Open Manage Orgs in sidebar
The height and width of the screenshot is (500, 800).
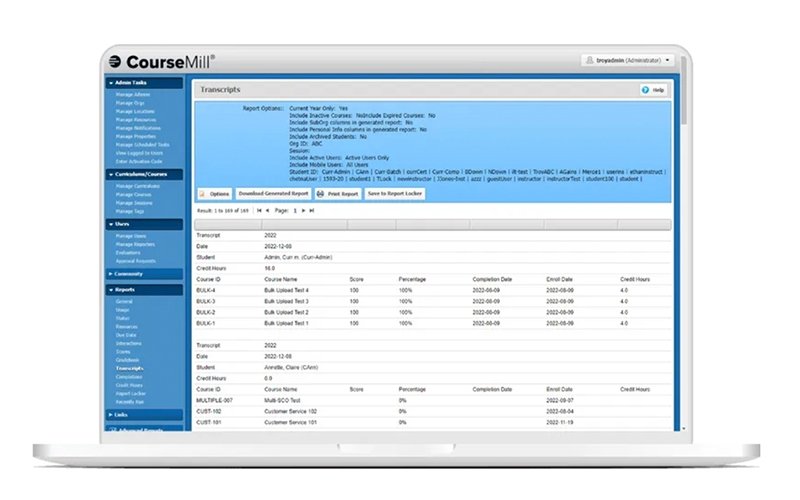click(130, 103)
